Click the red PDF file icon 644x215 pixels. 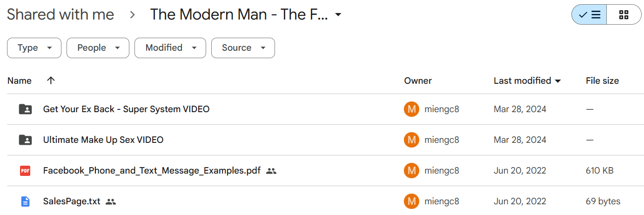tap(25, 171)
